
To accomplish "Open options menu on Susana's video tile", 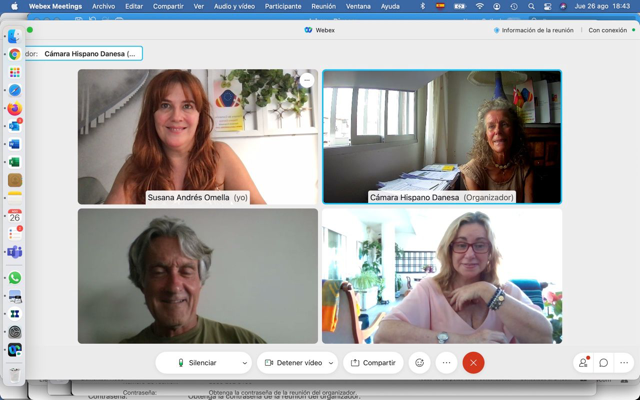I will 307,80.
